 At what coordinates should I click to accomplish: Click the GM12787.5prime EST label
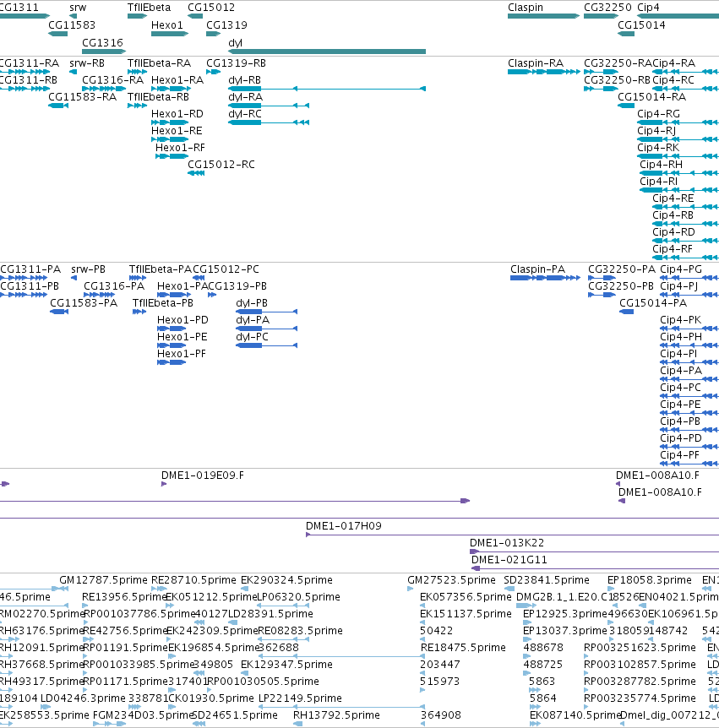[103, 580]
